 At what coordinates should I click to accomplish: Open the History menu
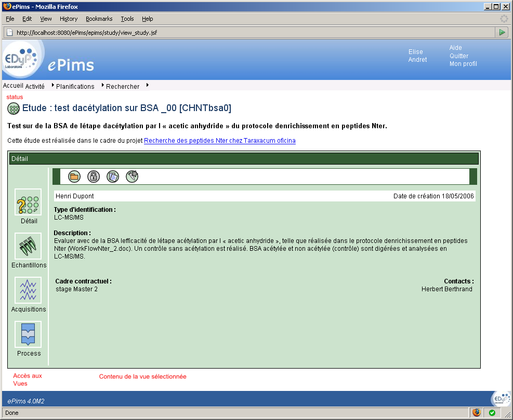tap(68, 19)
